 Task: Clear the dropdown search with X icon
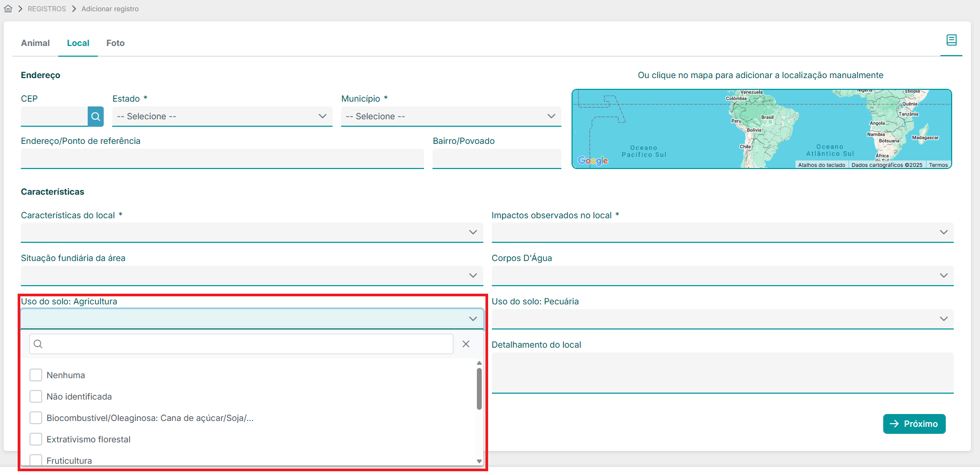tap(466, 344)
